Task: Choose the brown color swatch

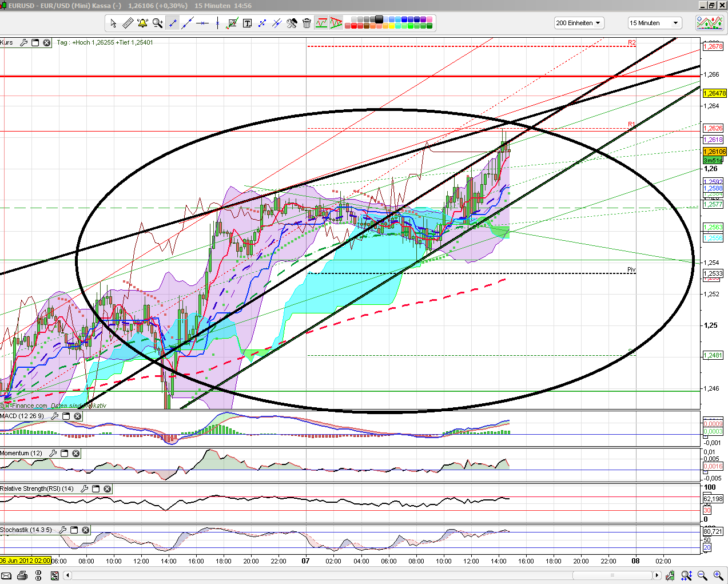Action: point(367,26)
